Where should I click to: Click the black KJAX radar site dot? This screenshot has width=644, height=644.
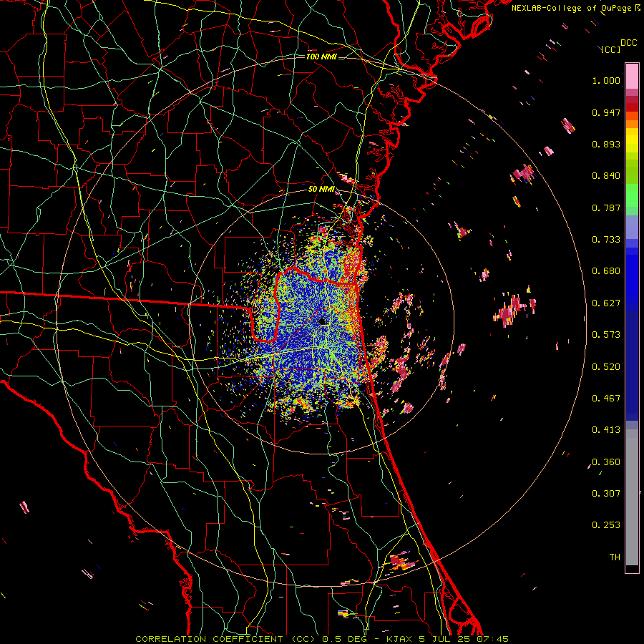322,321
